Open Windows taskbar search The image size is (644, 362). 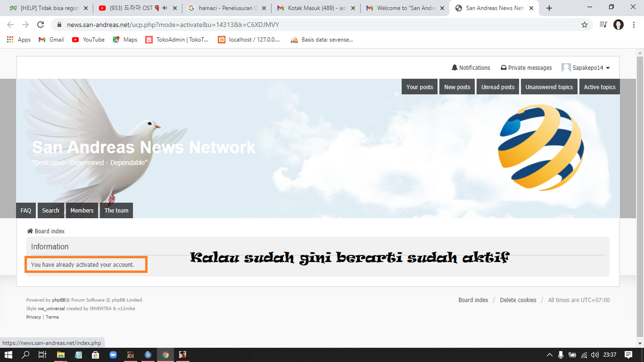click(26, 355)
